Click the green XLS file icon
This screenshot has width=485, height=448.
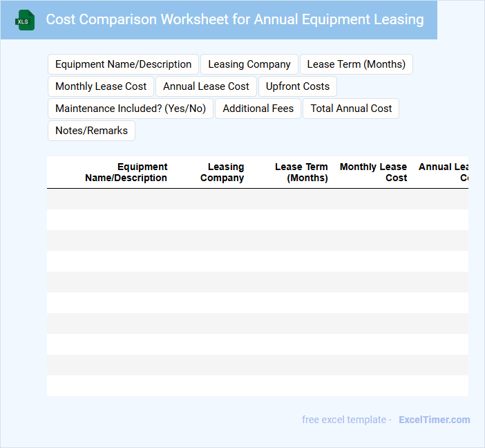[x=25, y=20]
